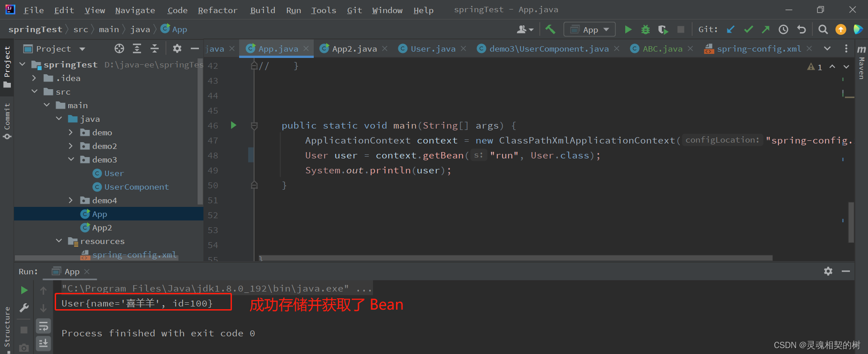Click the editor vertical scrollbar thumb
The width and height of the screenshot is (868, 354).
[x=851, y=222]
